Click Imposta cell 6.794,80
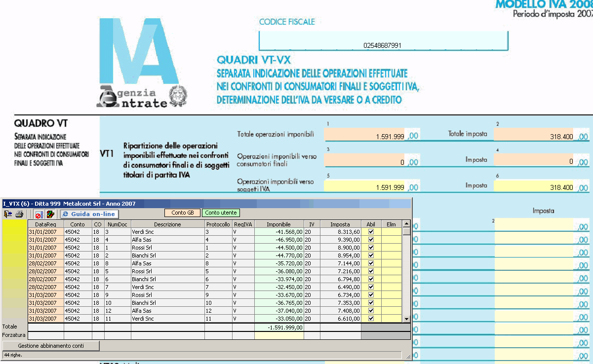Screen dimensions: 593x364 pos(341,279)
